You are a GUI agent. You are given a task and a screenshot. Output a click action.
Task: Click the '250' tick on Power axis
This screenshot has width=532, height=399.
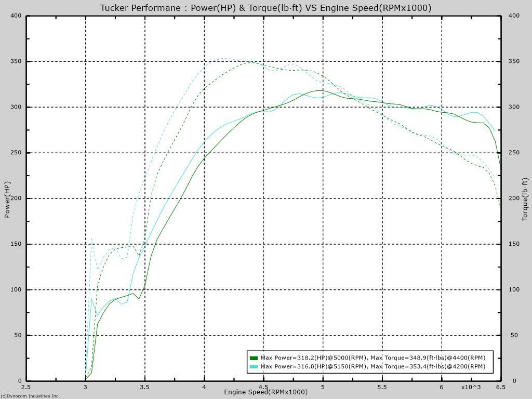pyautogui.click(x=16, y=153)
